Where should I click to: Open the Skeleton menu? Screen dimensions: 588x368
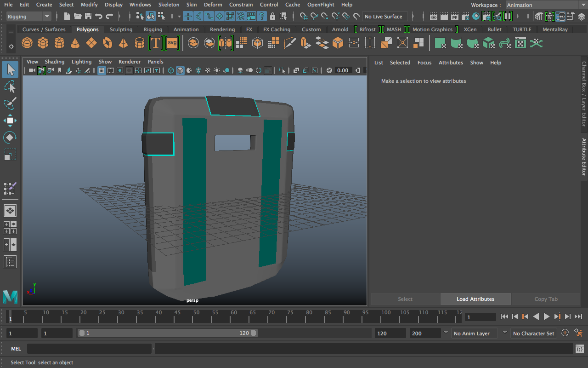tap(169, 5)
